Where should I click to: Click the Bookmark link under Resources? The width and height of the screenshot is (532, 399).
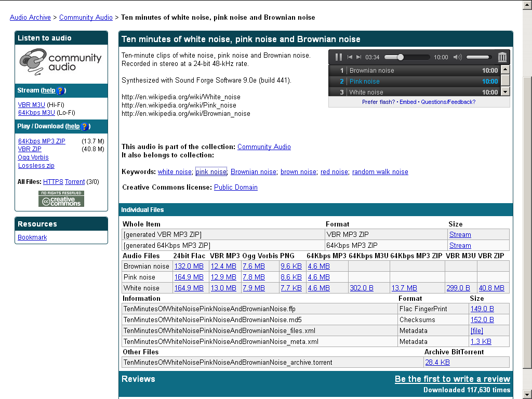32,237
